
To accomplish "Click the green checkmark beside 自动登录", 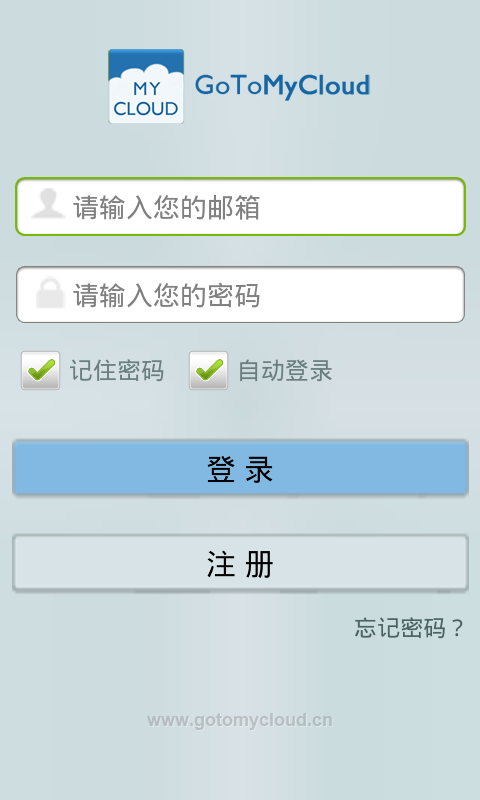I will pyautogui.click(x=209, y=369).
